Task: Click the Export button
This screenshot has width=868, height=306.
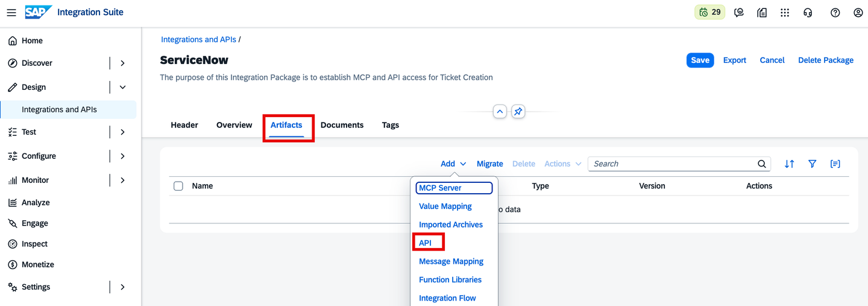Action: click(735, 60)
